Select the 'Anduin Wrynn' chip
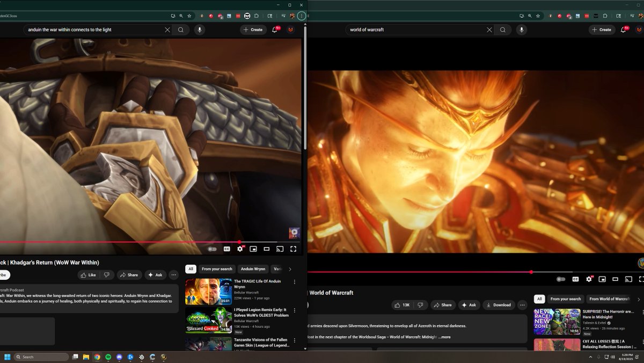The width and height of the screenshot is (644, 363). point(253,269)
